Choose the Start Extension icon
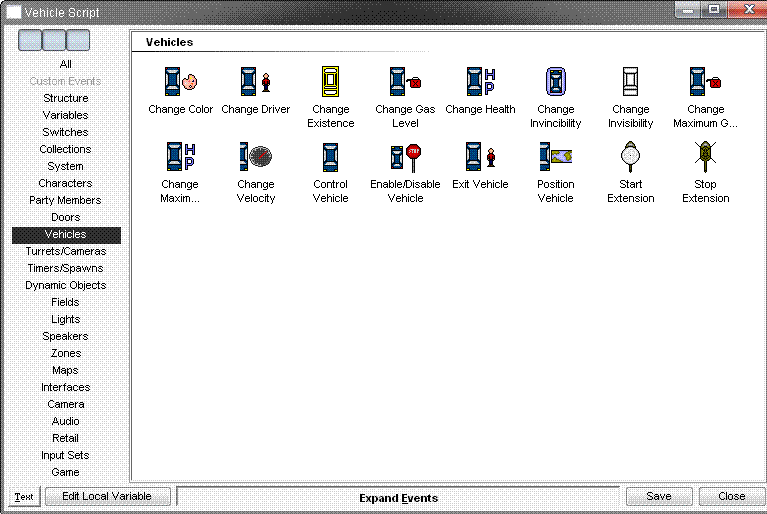The image size is (767, 514). coord(631,156)
